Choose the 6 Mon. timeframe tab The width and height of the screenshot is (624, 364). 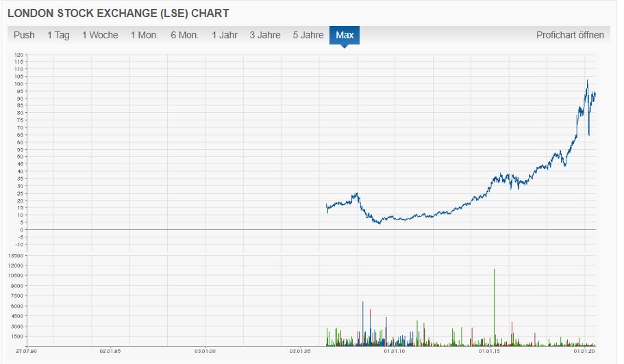point(185,35)
